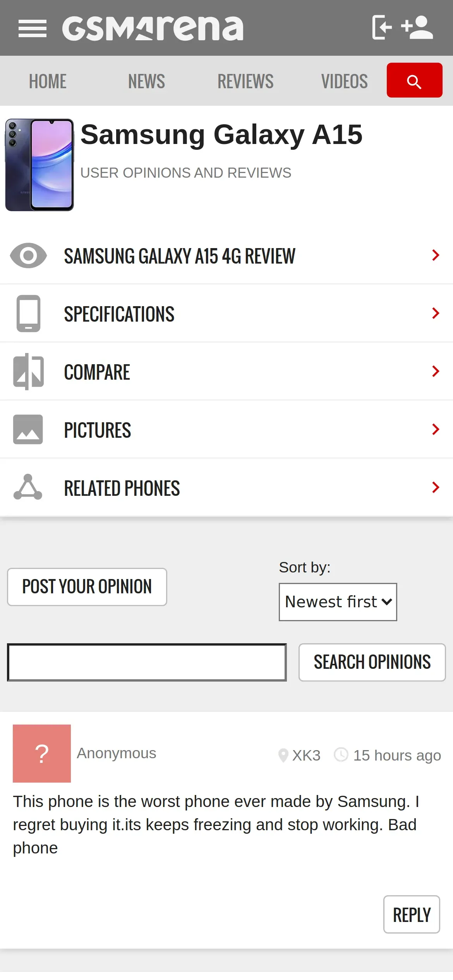Click the Related Phones network icon
The height and width of the screenshot is (980, 453).
(x=28, y=487)
